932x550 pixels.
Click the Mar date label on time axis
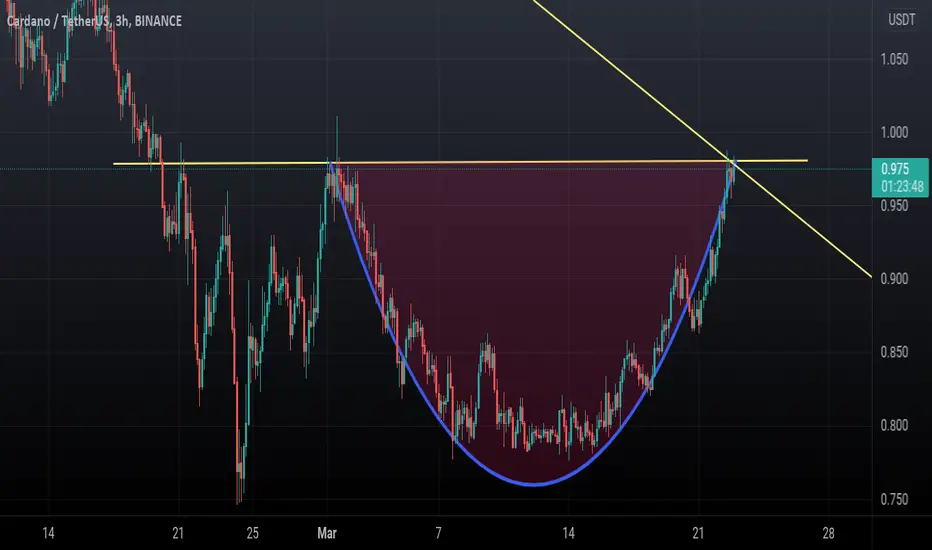pyautogui.click(x=327, y=533)
